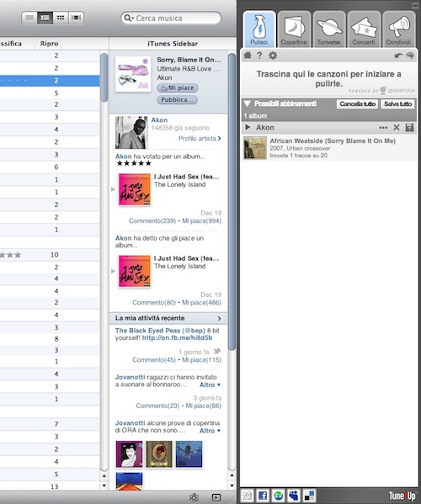Click Akon artist photo
421x504 pixels.
pos(131,132)
